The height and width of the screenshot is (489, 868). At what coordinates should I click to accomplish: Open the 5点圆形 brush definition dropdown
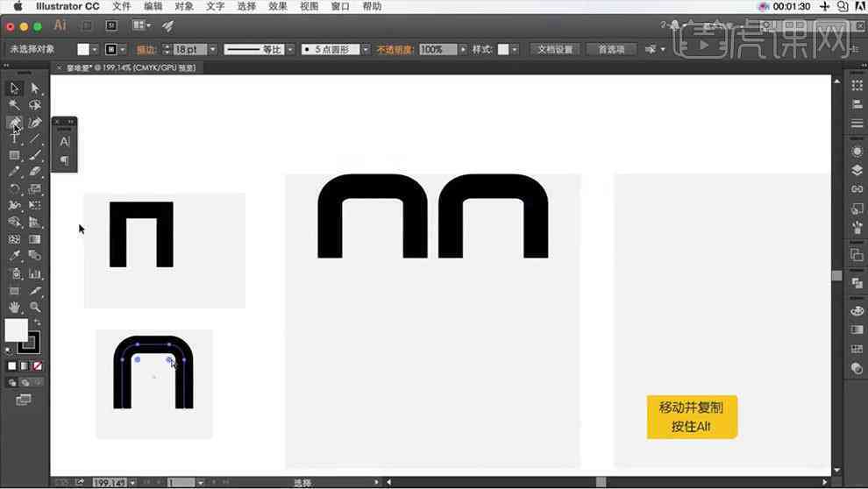pyautogui.click(x=366, y=50)
